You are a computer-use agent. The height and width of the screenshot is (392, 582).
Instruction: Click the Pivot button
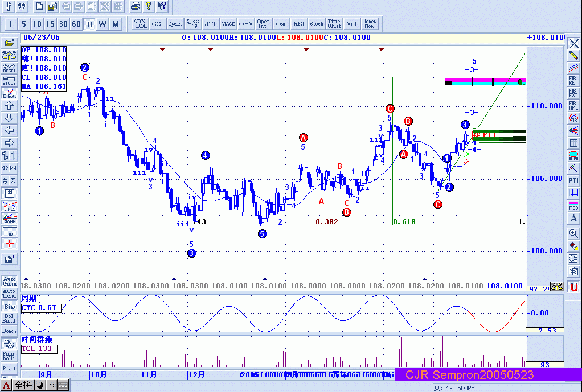tap(9, 369)
